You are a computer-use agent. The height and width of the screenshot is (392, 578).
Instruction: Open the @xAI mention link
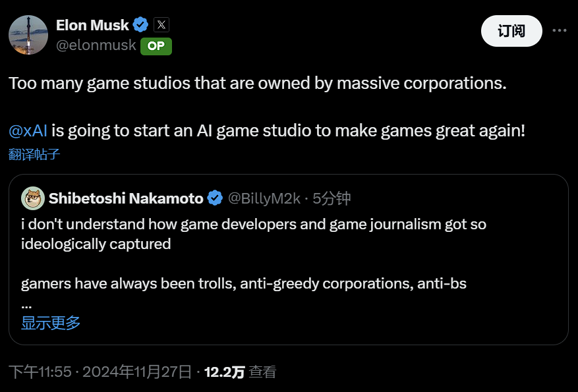pyautogui.click(x=27, y=130)
